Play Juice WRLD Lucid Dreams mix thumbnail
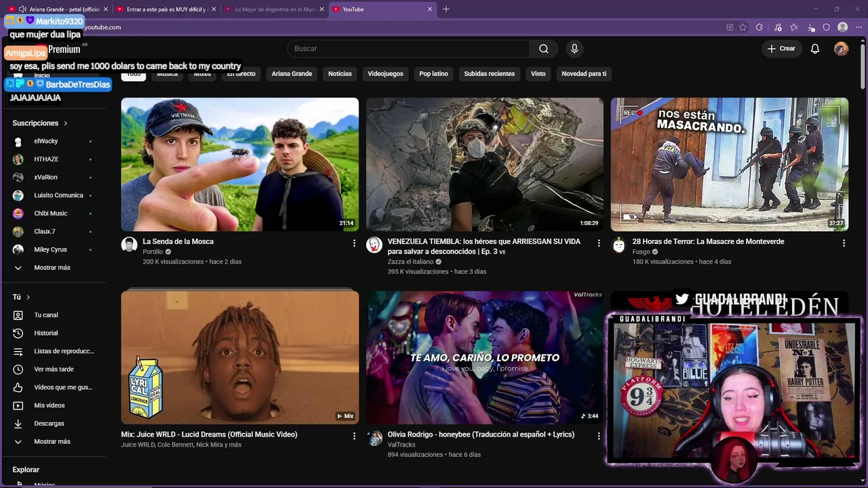Viewport: 868px width, 488px height. click(240, 358)
